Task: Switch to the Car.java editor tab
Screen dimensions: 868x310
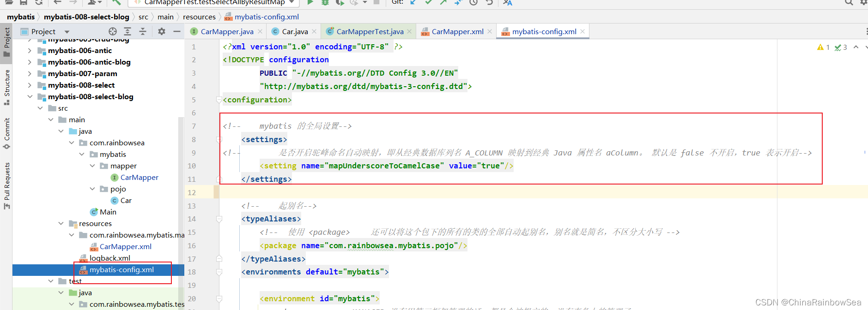Action: tap(294, 31)
